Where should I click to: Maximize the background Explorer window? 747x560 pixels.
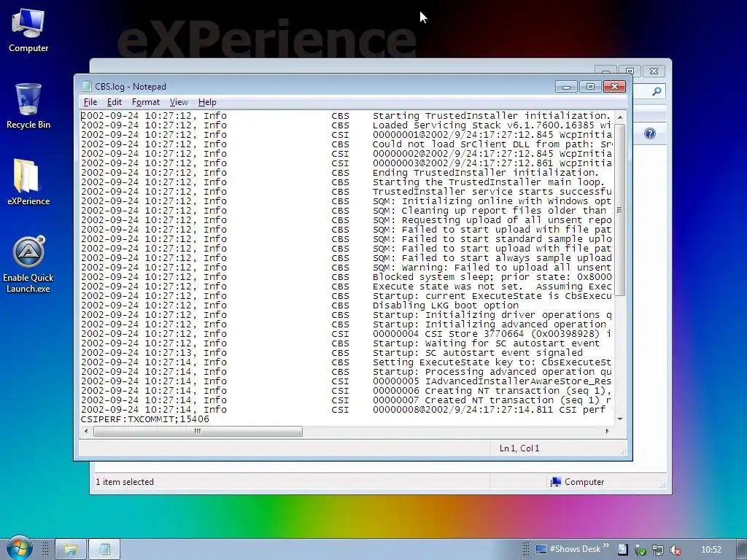click(x=630, y=71)
